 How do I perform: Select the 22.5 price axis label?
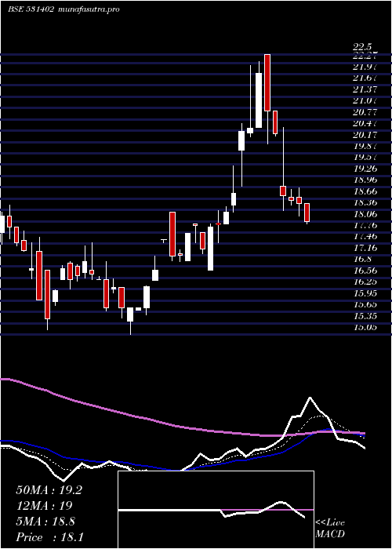tap(362, 46)
